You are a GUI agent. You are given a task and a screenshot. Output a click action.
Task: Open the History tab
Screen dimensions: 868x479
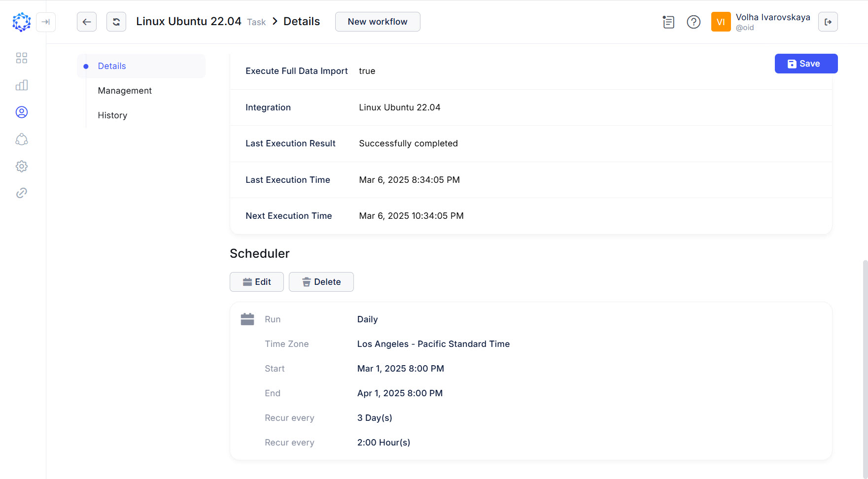pyautogui.click(x=112, y=115)
